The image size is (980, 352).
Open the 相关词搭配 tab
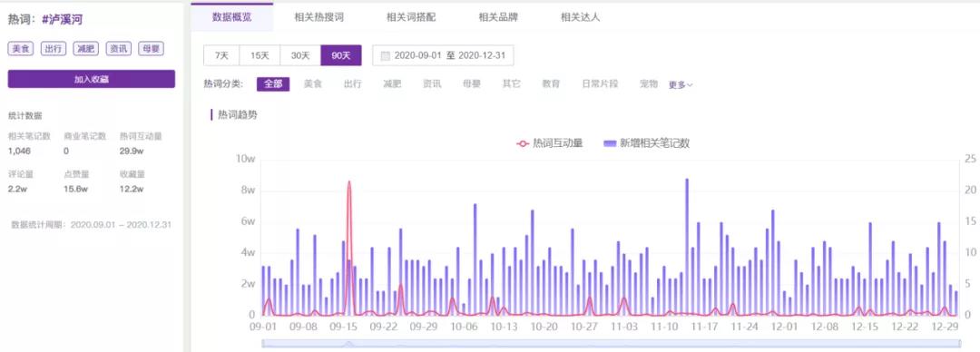tap(411, 17)
